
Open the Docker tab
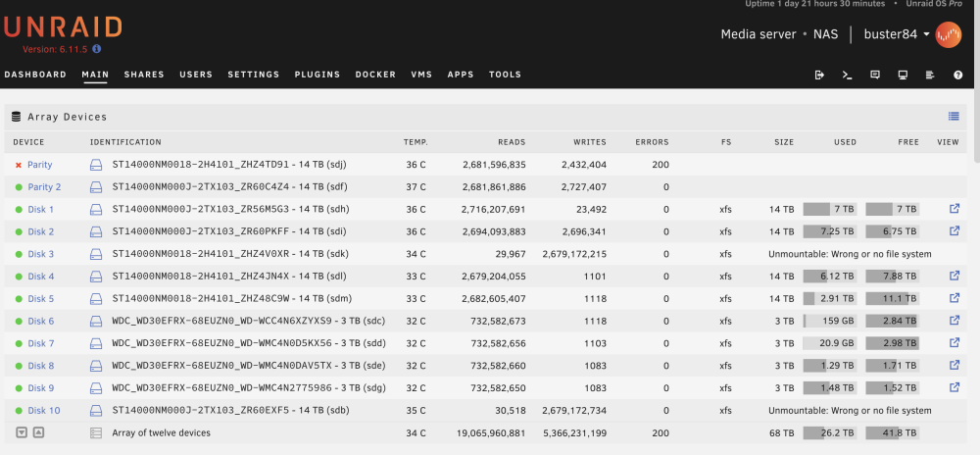tap(375, 75)
